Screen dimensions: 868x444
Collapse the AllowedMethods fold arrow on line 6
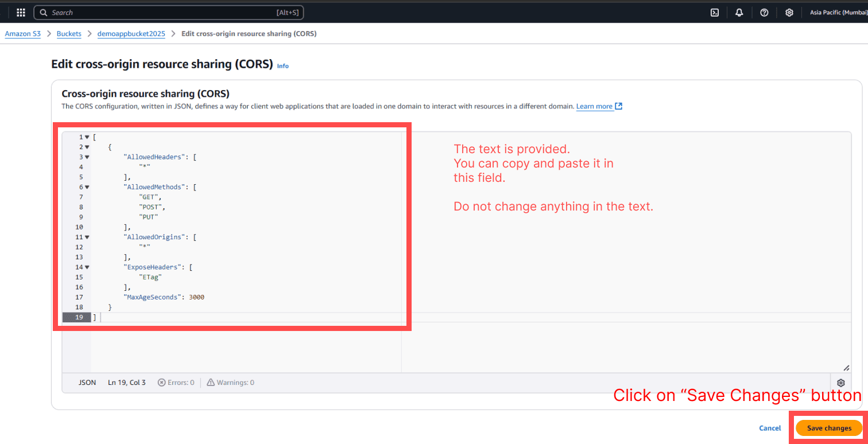[87, 187]
